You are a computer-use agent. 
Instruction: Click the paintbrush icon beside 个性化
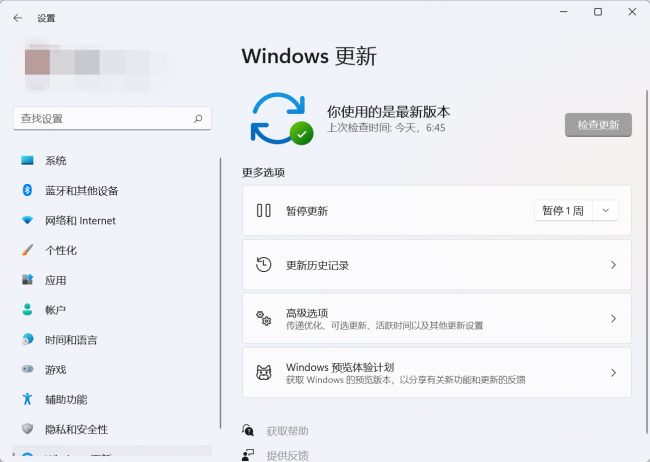point(27,250)
